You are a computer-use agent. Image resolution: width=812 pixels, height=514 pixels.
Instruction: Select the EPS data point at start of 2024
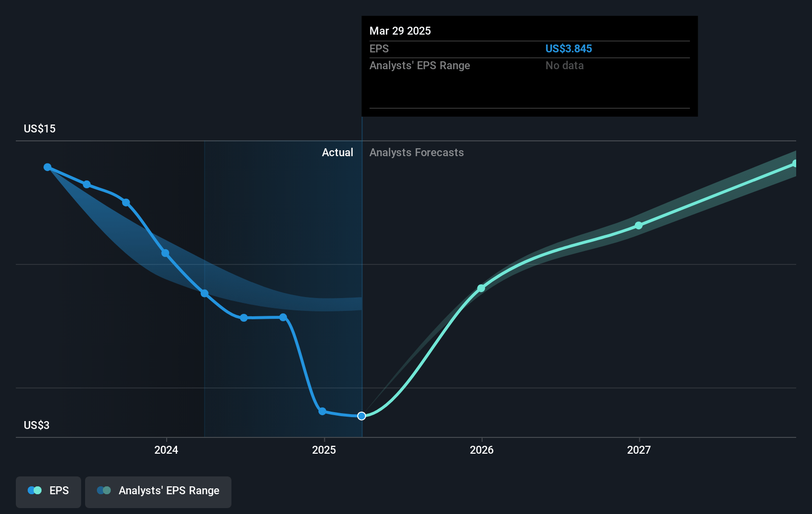tap(165, 253)
